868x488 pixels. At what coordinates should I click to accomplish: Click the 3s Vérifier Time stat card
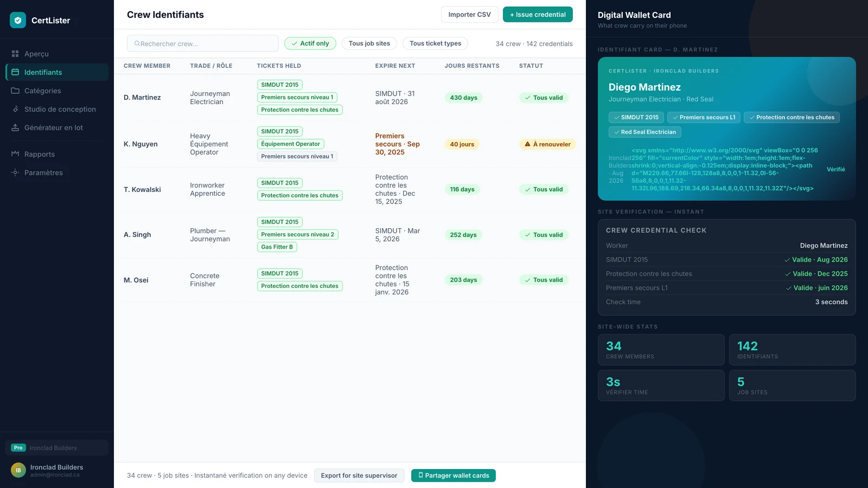pyautogui.click(x=661, y=386)
